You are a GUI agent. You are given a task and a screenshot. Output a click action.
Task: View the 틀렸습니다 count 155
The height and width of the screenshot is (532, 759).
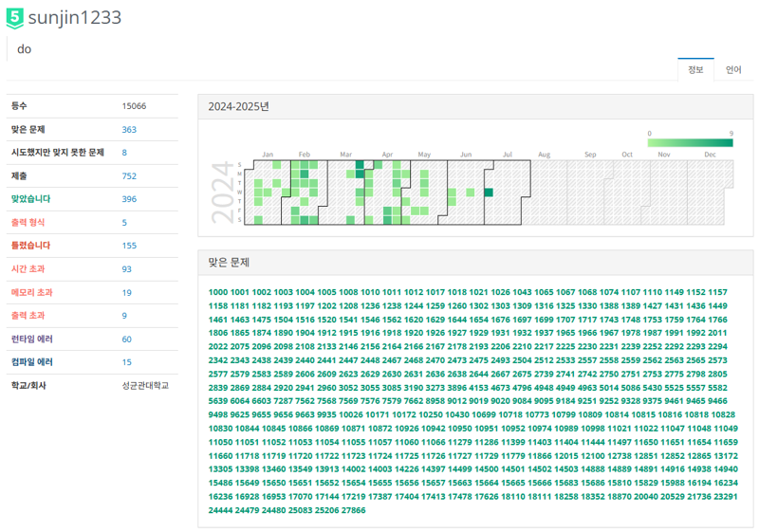[129, 246]
